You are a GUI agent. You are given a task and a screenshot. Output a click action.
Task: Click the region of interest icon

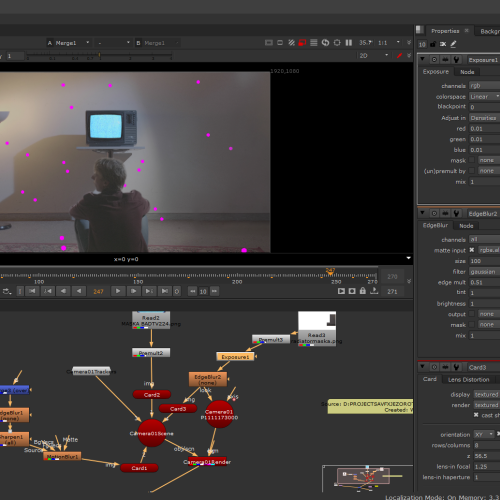[280, 43]
